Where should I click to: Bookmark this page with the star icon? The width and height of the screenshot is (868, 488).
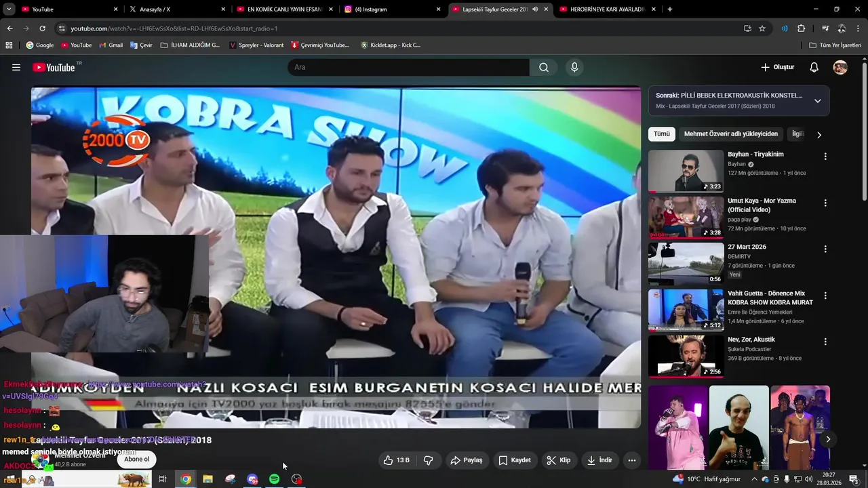click(x=762, y=28)
